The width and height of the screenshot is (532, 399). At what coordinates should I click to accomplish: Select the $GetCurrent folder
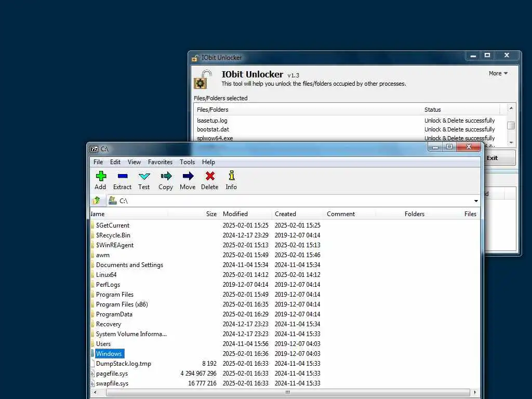click(x=113, y=225)
